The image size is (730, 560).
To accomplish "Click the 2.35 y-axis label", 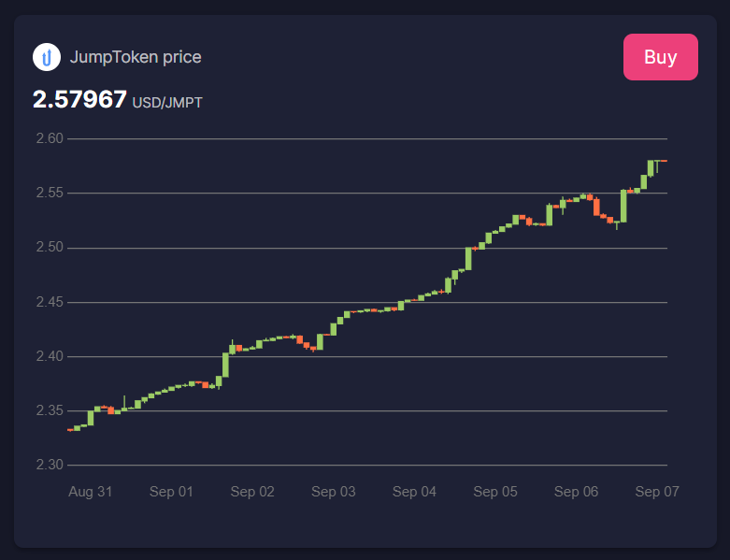I will (50, 410).
